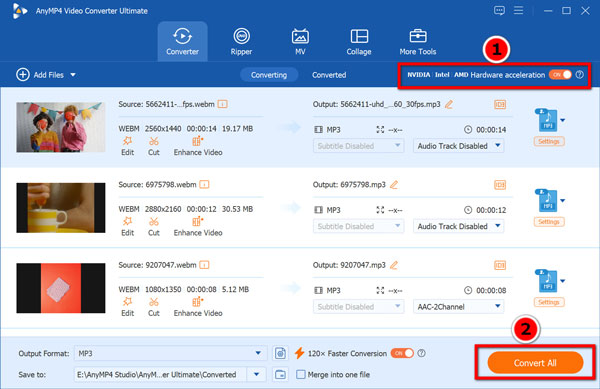600x389 pixels.
Task: Select the Converting tab
Action: pos(269,75)
